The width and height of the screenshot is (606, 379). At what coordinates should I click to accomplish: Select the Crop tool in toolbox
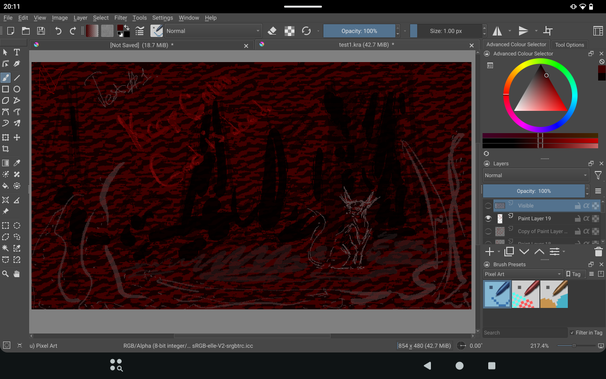[5, 149]
